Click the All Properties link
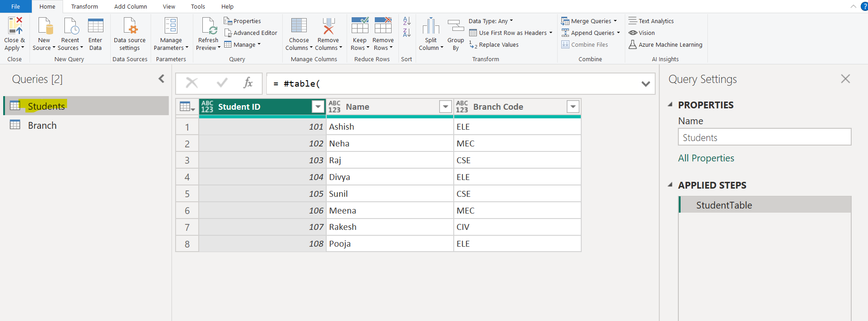 (x=706, y=158)
